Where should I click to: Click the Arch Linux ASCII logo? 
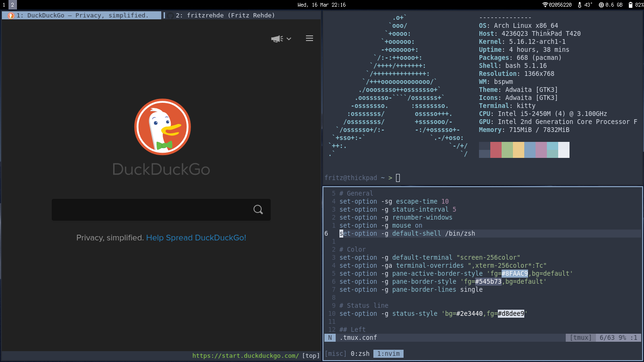(x=398, y=85)
